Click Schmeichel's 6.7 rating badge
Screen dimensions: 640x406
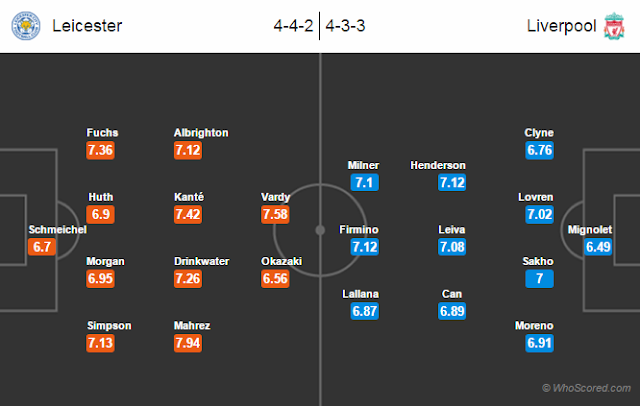point(42,246)
